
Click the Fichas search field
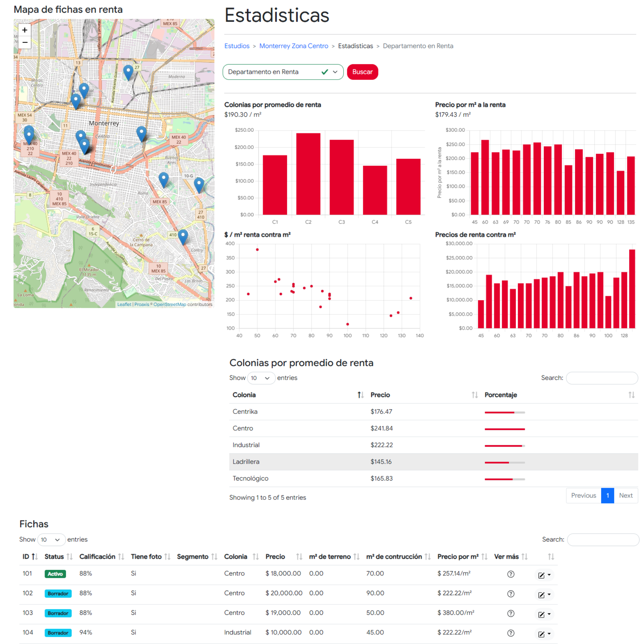point(602,540)
